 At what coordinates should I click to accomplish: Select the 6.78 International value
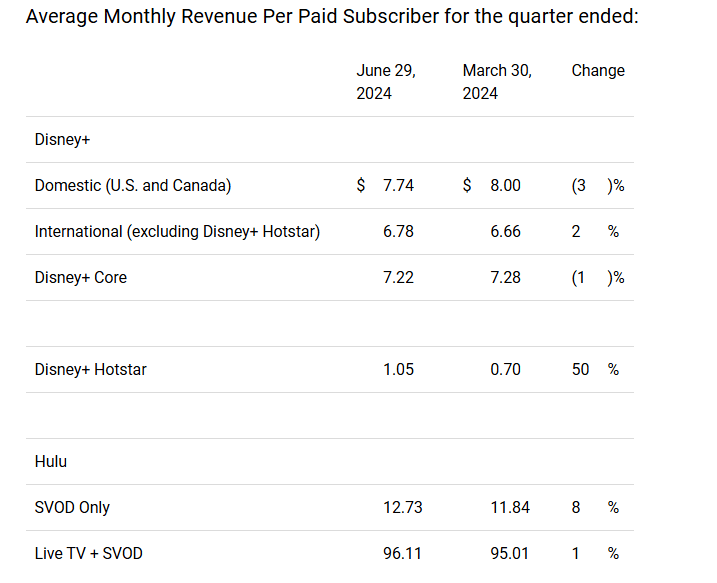398,231
